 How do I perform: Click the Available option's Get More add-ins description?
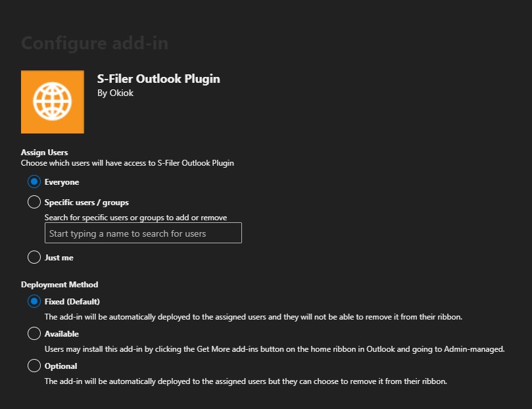click(274, 349)
